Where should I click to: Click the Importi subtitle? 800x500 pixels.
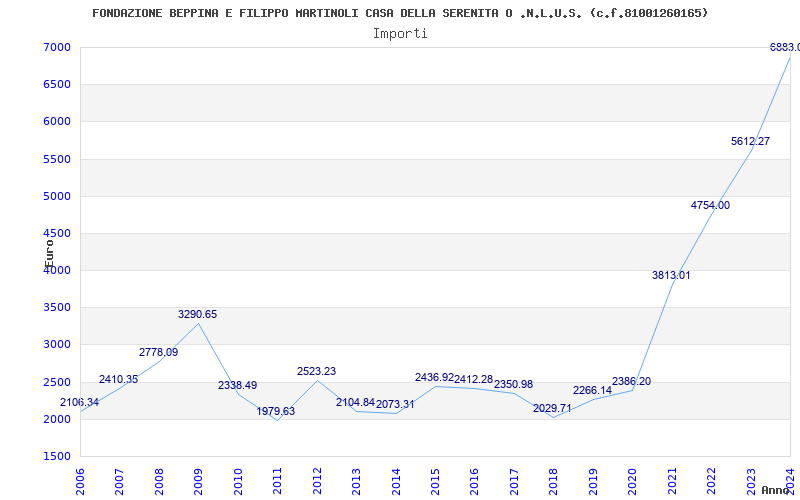(x=400, y=34)
